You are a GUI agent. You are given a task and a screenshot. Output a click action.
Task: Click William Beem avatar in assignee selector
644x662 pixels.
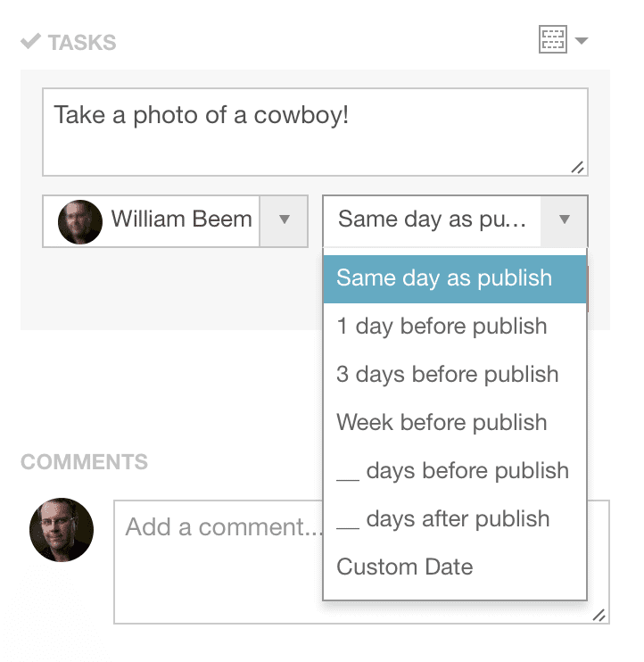80,221
